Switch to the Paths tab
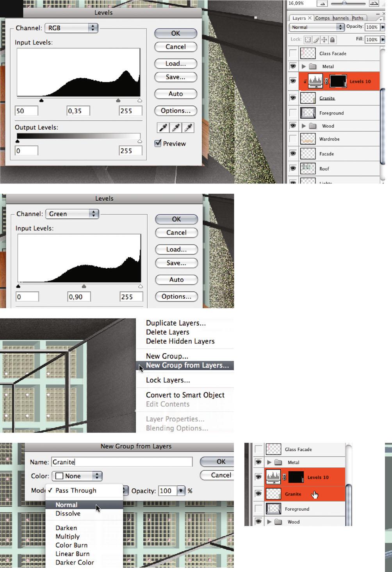This screenshot has width=392, height=572. (358, 18)
